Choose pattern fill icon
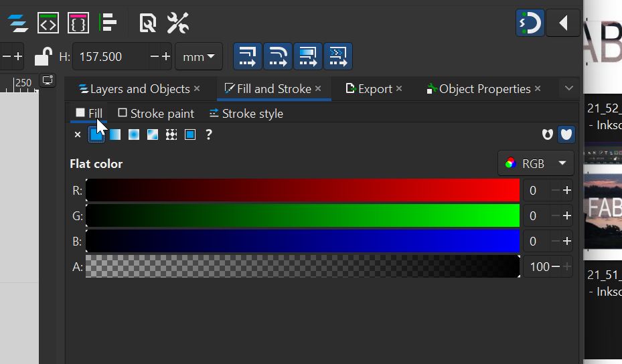 pos(171,134)
